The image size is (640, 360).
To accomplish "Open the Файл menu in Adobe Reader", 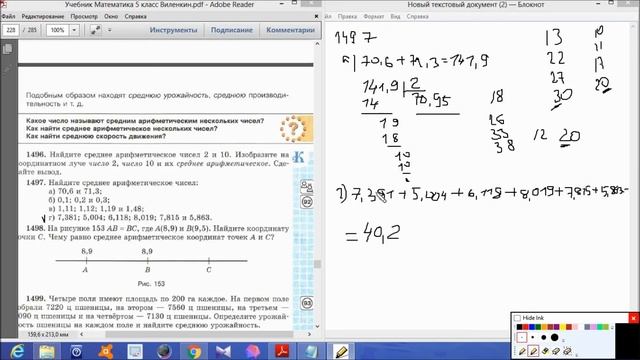I will [x=8, y=17].
